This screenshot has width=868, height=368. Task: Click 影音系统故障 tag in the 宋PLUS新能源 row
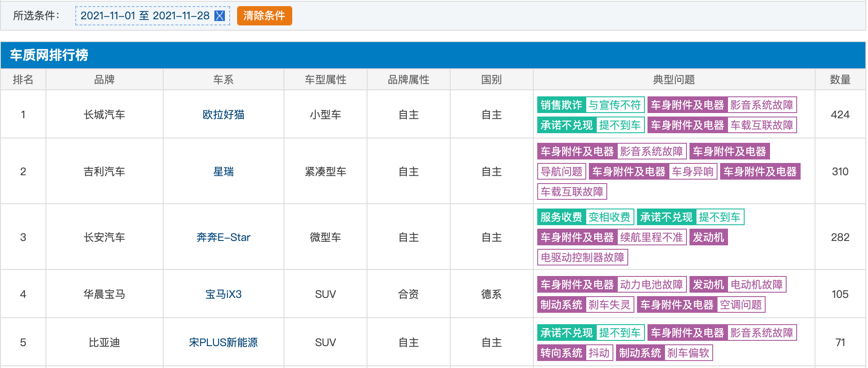[x=762, y=333]
